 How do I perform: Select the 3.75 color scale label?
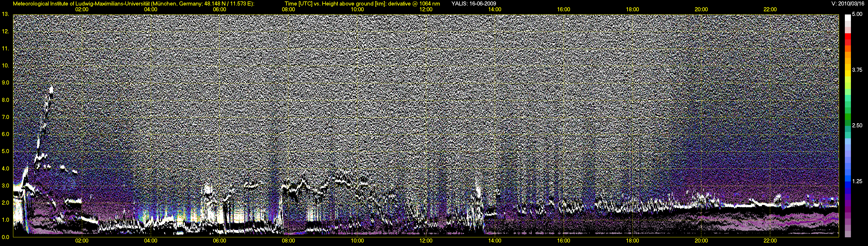[x=857, y=70]
